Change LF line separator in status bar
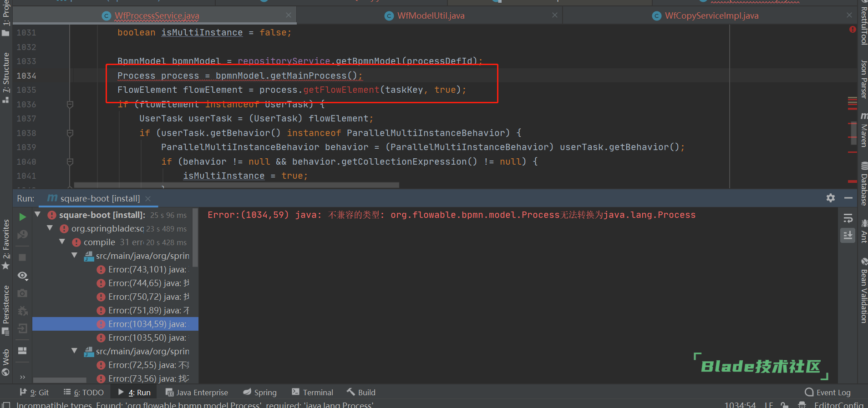The height and width of the screenshot is (408, 868). coord(769,404)
